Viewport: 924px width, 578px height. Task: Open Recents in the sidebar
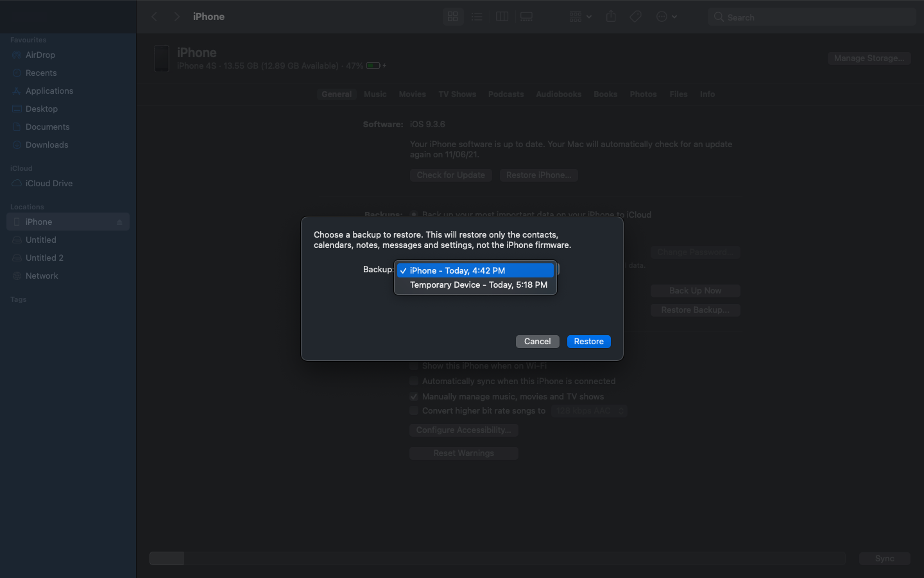coord(68,73)
